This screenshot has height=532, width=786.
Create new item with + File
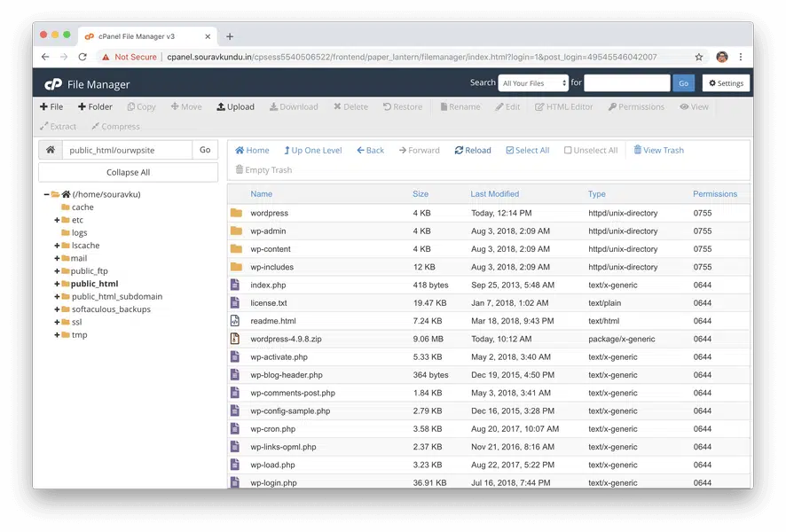pos(51,106)
